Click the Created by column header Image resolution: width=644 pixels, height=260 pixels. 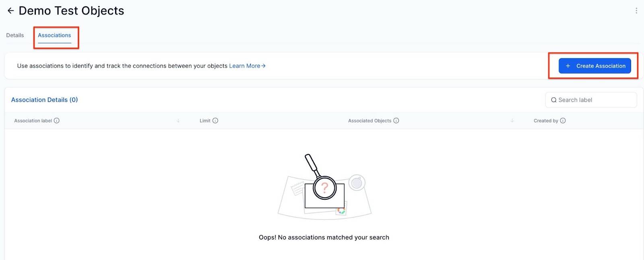click(546, 121)
